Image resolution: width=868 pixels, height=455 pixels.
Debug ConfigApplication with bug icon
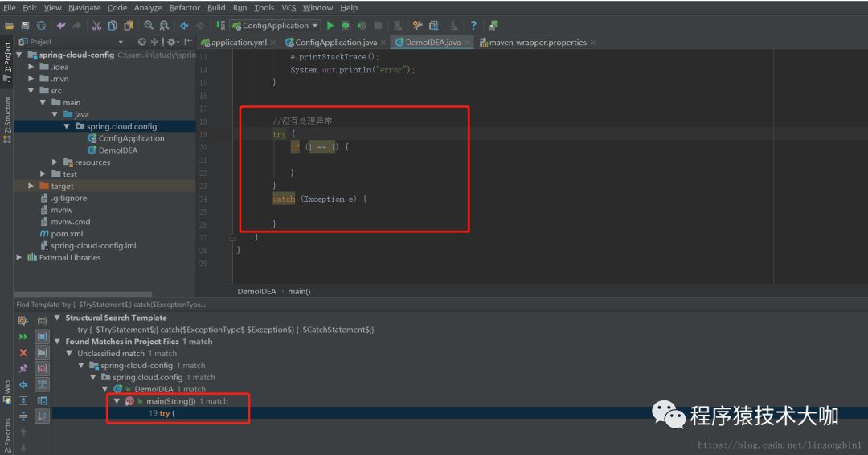[346, 26]
